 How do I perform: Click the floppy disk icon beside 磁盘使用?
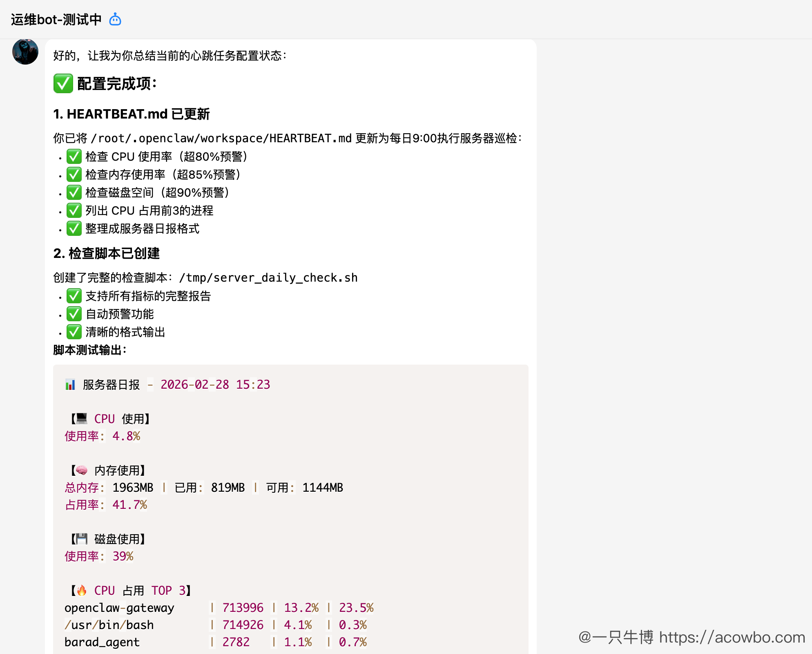pos(82,539)
